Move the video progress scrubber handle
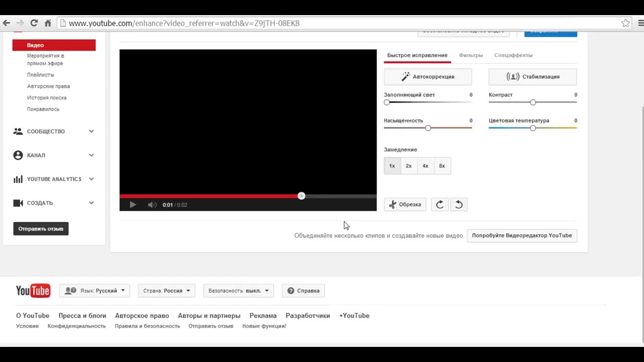 coord(301,196)
